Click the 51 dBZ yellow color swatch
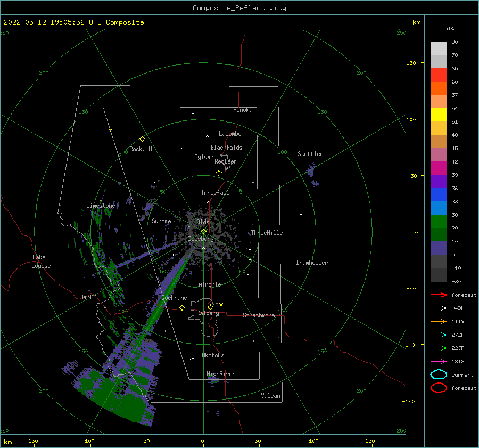 click(439, 115)
